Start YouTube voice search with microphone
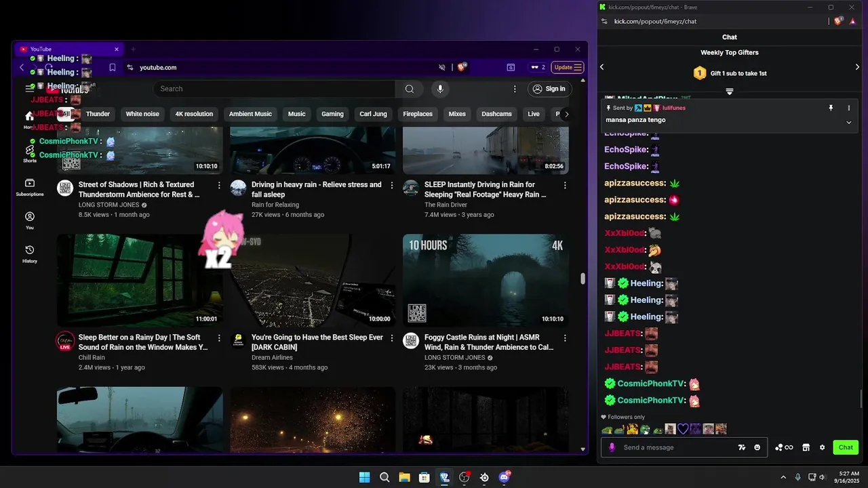The height and width of the screenshot is (488, 868). 440,89
